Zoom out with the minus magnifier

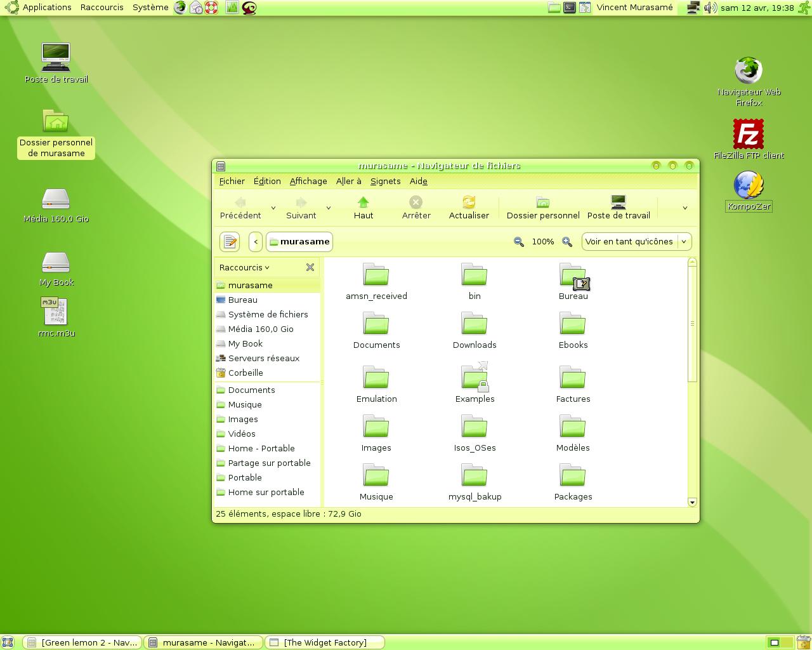pos(519,242)
